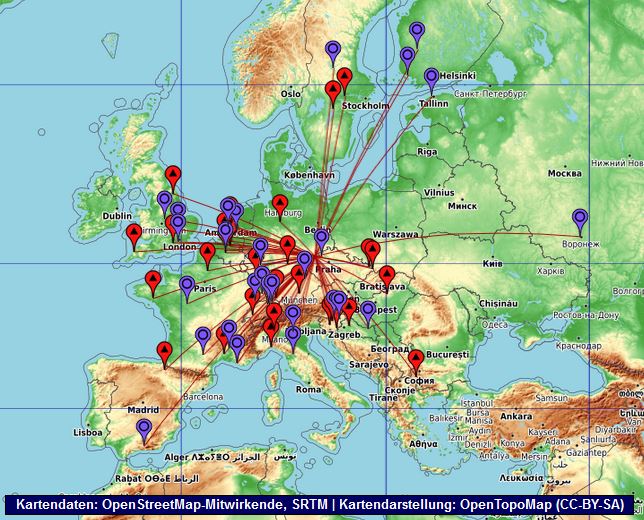Open the OpenTopoMap attribution link
This screenshot has height=520, width=644.
click(508, 506)
